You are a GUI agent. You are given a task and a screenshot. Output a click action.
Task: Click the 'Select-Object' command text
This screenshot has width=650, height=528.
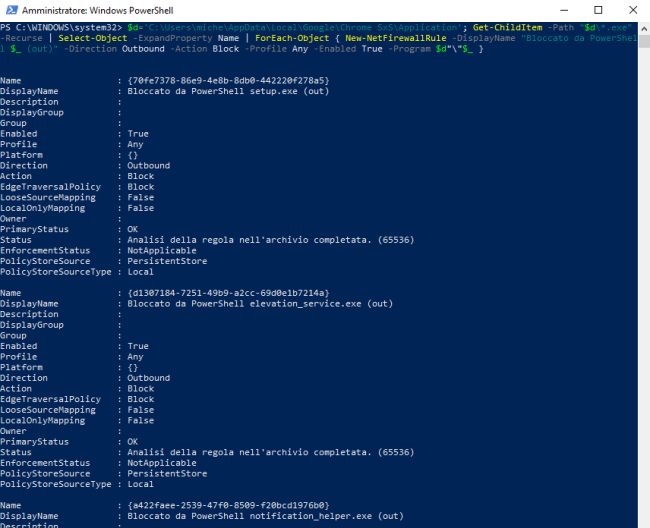click(93, 38)
